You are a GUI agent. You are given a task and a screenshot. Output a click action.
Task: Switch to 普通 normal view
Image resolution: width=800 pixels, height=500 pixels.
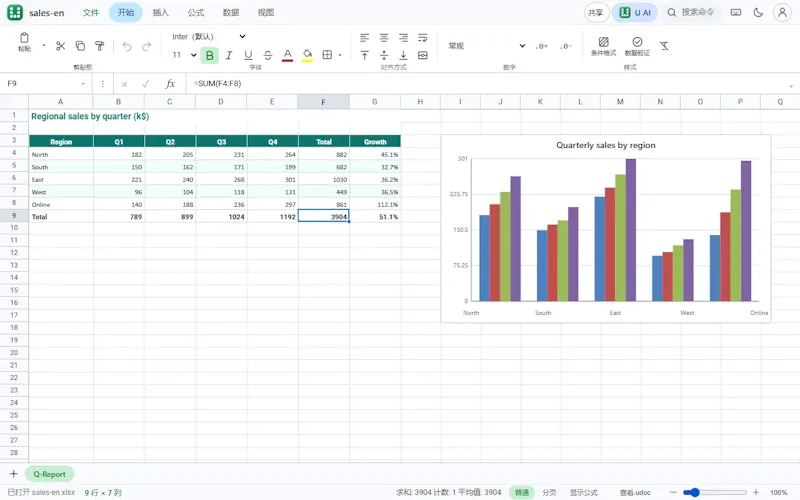[x=521, y=492]
